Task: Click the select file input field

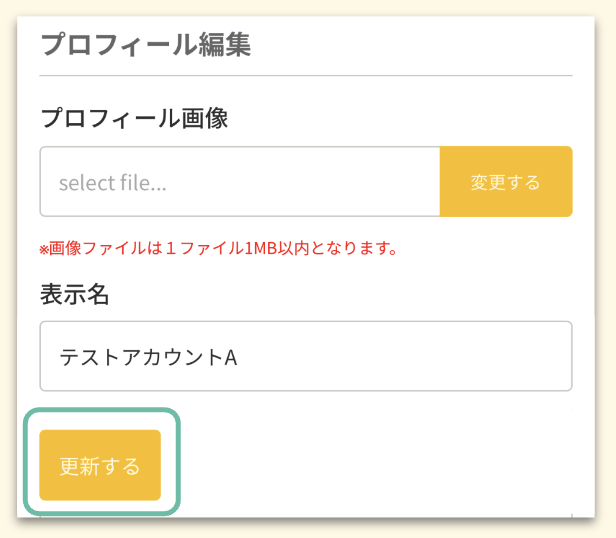Action: point(240,182)
